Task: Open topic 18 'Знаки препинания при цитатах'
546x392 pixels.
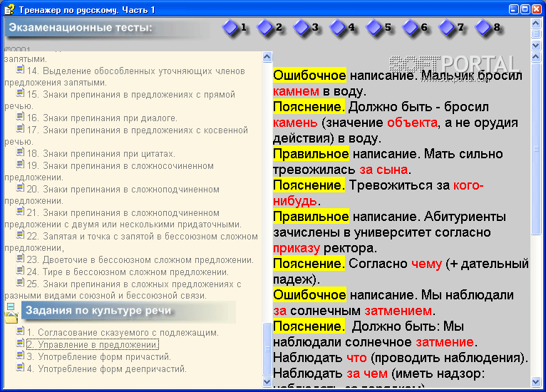Action: point(100,153)
